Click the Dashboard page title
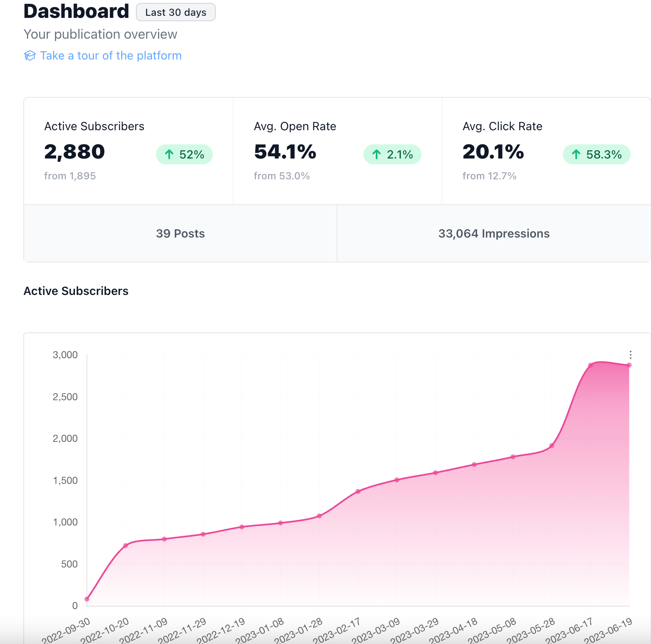The image size is (651, 644). 76,11
